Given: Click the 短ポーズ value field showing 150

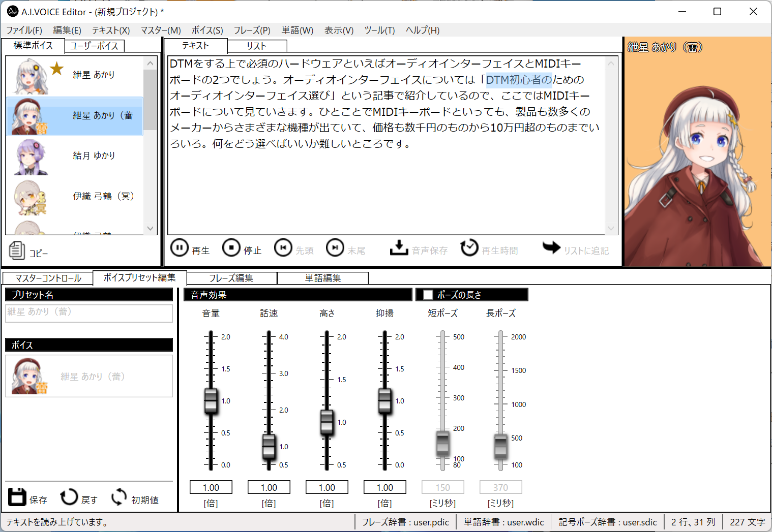Looking at the screenshot, I should [443, 487].
